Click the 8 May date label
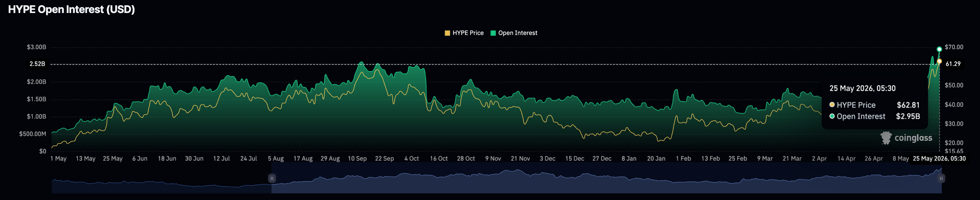This screenshot has width=980, height=200. pos(901,159)
